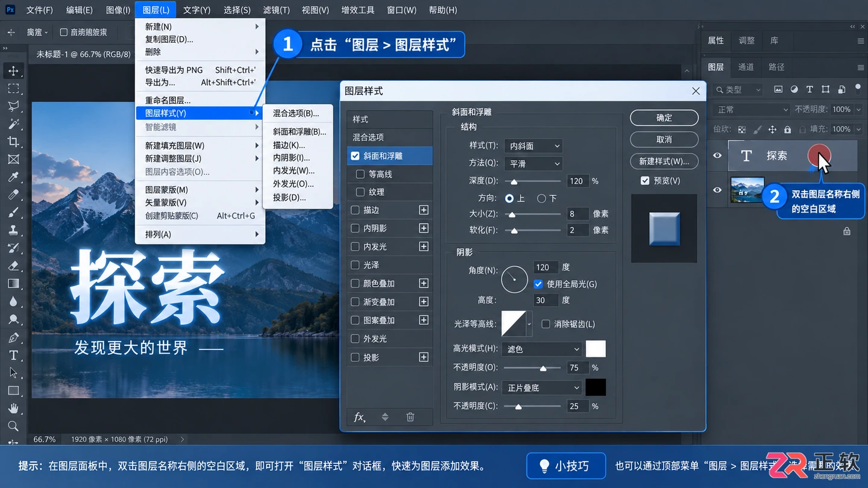Click the 新建样式(W)... button
868x488 pixels.
[664, 161]
